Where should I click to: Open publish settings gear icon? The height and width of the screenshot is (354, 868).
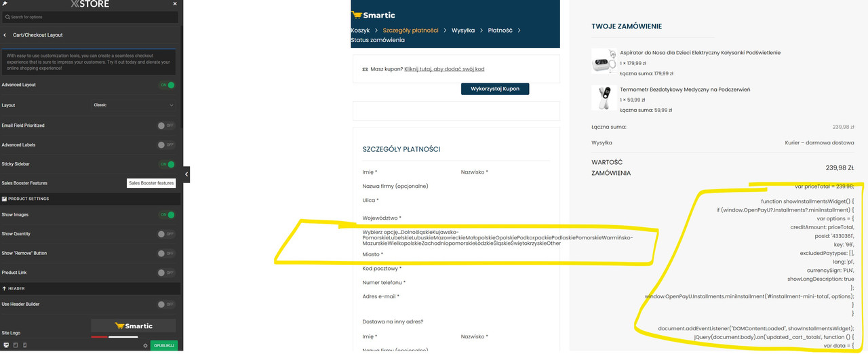pyautogui.click(x=145, y=345)
